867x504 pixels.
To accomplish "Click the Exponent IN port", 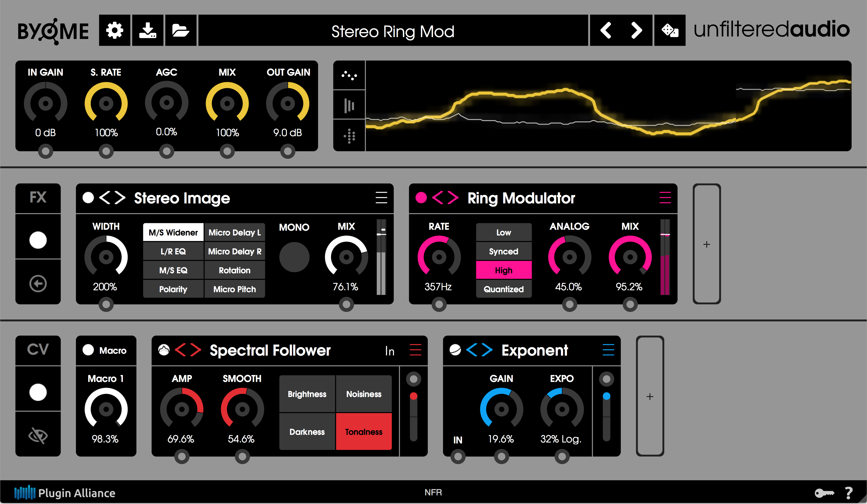I will (458, 457).
